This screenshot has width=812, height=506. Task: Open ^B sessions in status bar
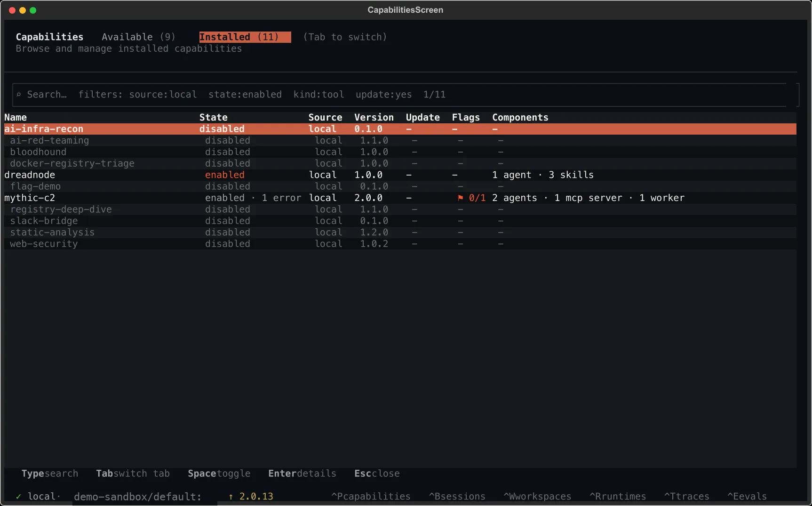coord(457,497)
